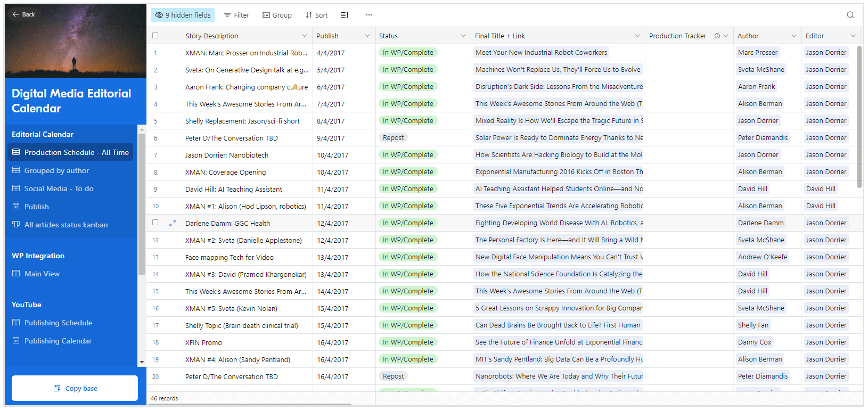Switch to Grouped by author view
Image resolution: width=868 pixels, height=410 pixels.
click(56, 170)
